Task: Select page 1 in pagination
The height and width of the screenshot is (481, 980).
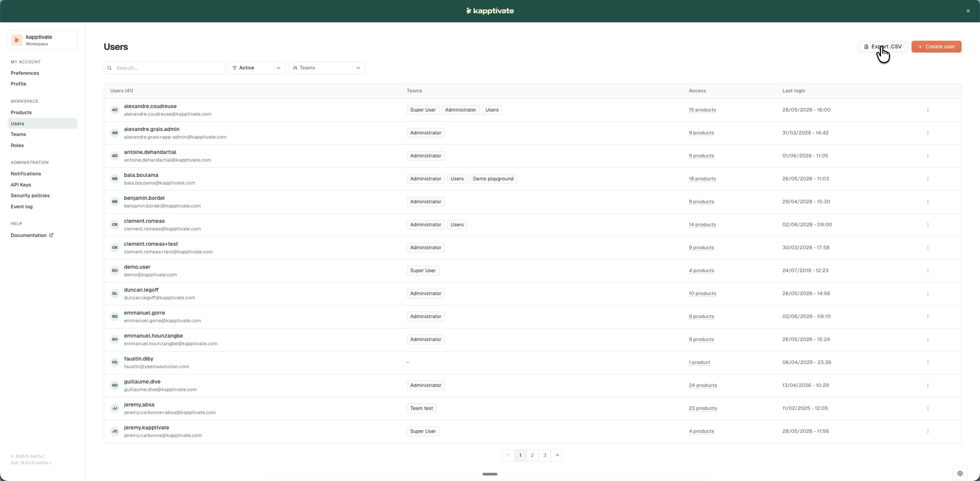Action: tap(520, 455)
